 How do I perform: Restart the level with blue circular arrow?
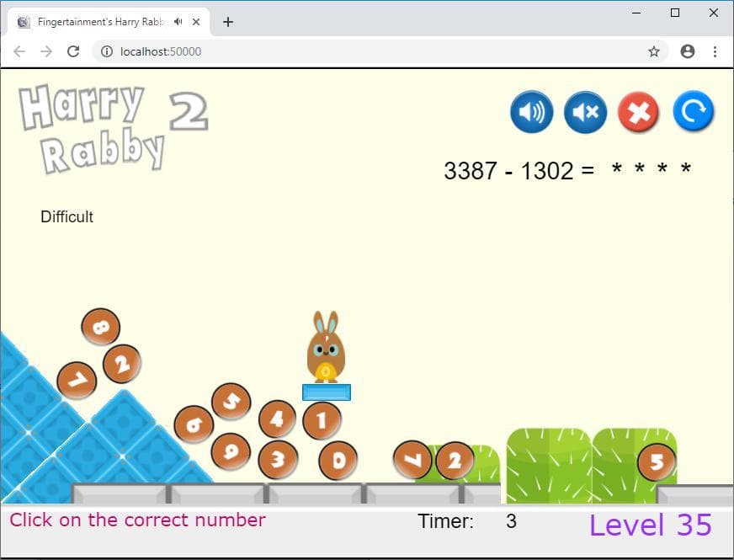coord(694,111)
